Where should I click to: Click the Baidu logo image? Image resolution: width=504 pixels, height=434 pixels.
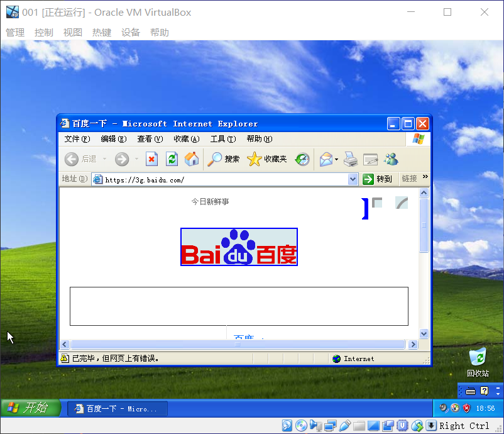[239, 247]
